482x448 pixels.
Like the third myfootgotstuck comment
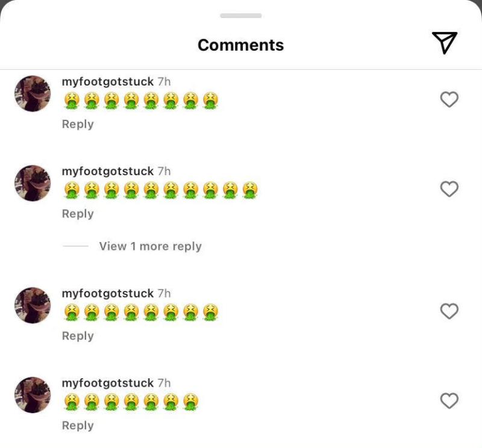pos(449,311)
